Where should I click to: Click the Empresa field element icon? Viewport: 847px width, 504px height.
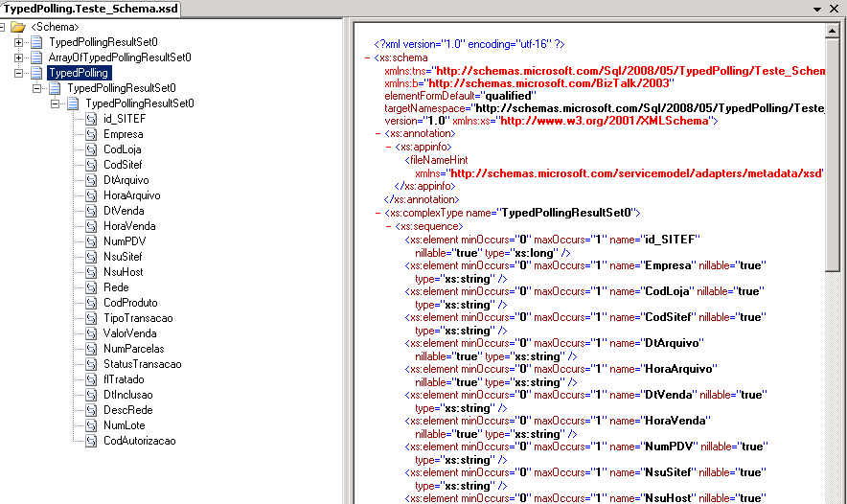coord(91,134)
